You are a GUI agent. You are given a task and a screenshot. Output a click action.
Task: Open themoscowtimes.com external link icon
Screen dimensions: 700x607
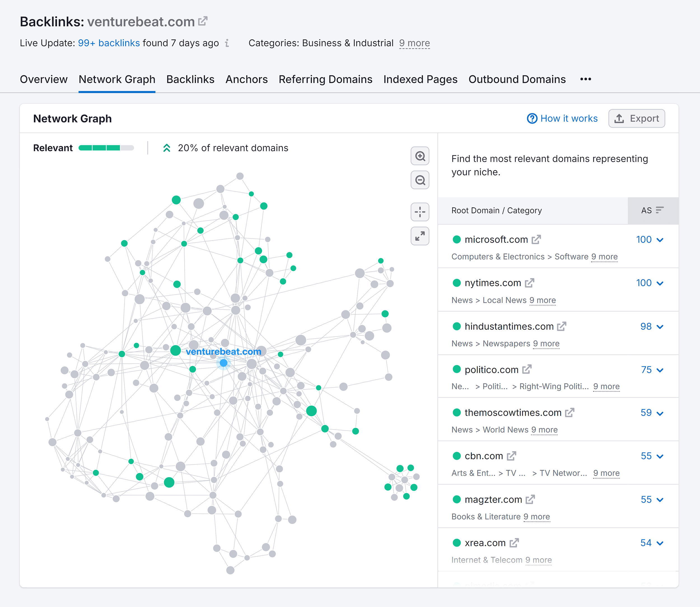pyautogui.click(x=570, y=413)
